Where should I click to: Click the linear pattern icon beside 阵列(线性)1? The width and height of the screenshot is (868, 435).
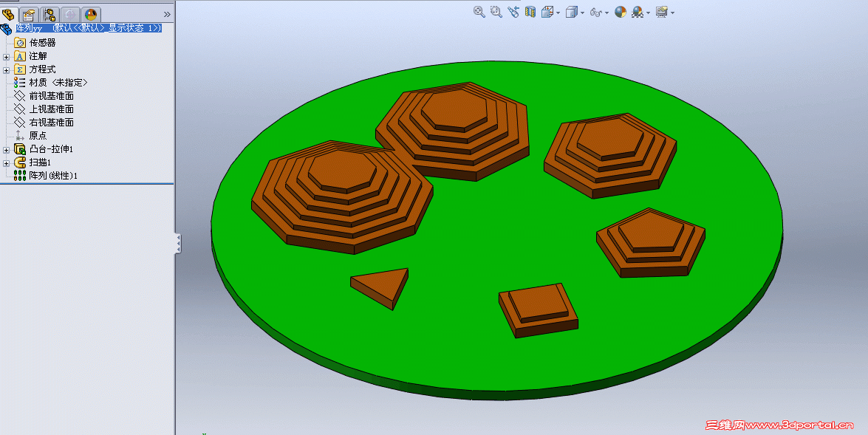20,176
